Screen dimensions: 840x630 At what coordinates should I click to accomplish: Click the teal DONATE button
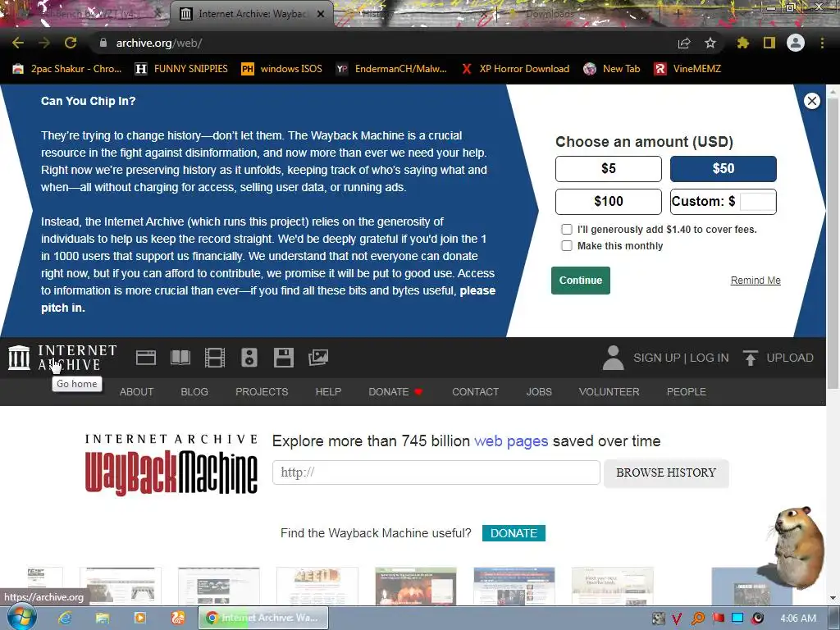(x=514, y=533)
